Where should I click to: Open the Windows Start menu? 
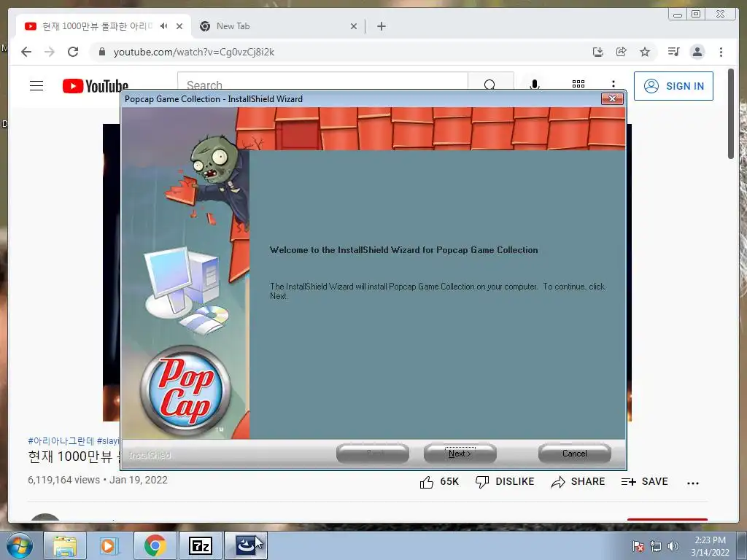(x=19, y=545)
